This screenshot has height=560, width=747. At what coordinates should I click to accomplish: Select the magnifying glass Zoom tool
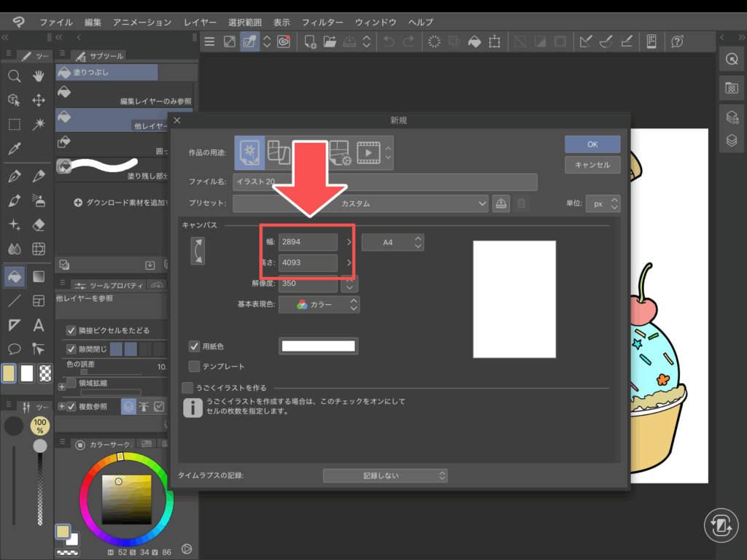[14, 77]
